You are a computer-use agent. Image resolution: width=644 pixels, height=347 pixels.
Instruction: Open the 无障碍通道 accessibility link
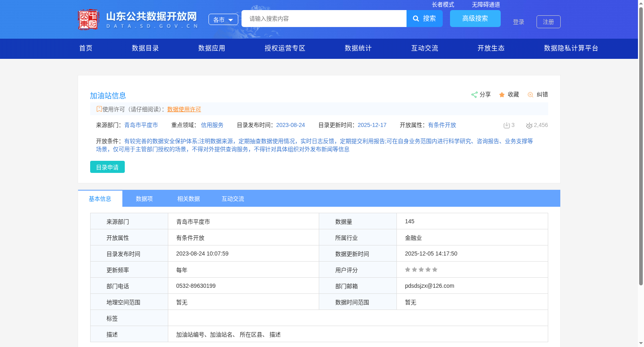(486, 4)
